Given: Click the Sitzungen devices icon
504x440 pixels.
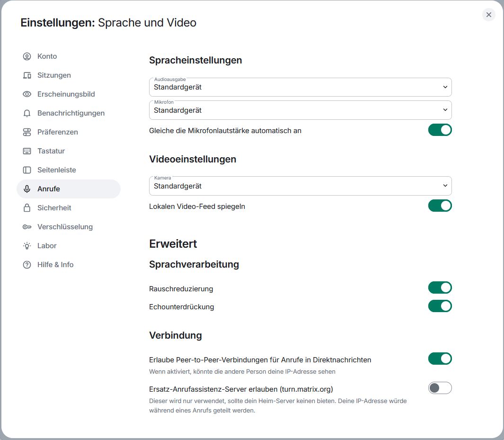Looking at the screenshot, I should tap(27, 75).
